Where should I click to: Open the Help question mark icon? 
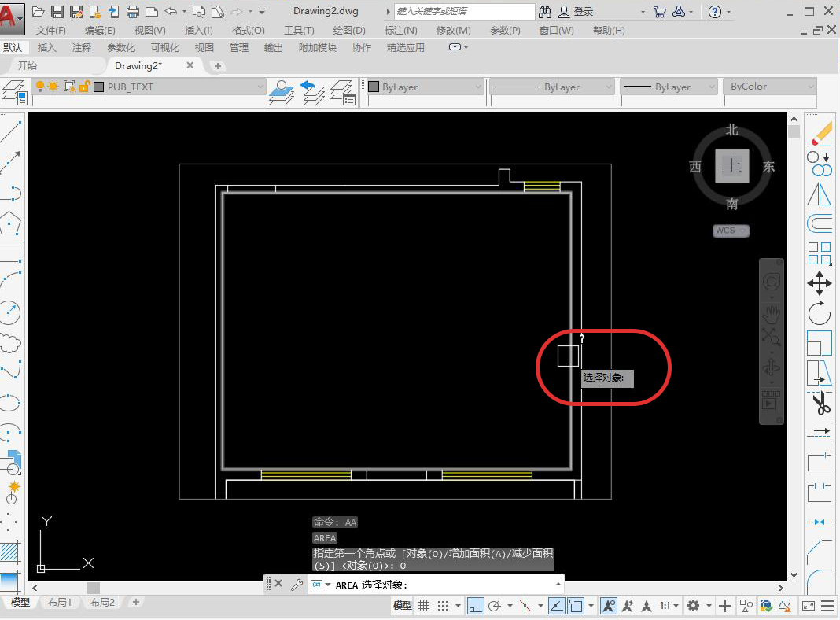click(x=715, y=12)
